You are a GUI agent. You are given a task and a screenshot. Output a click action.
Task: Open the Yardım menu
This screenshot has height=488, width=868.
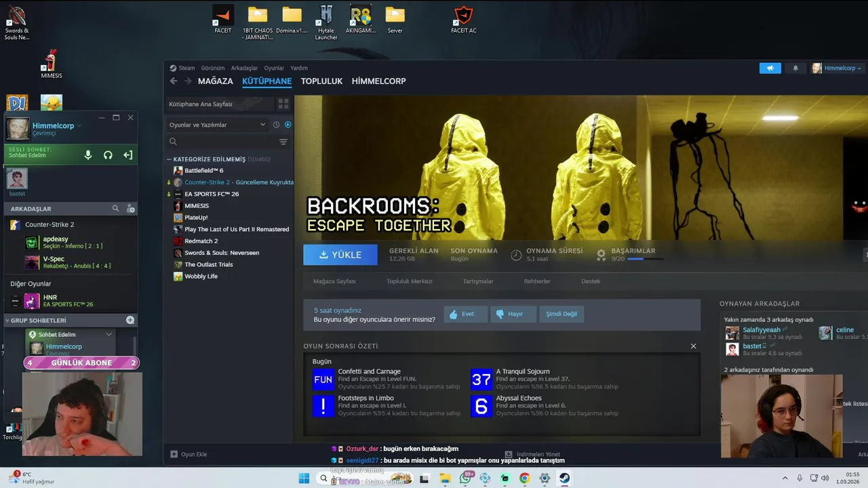(x=299, y=68)
